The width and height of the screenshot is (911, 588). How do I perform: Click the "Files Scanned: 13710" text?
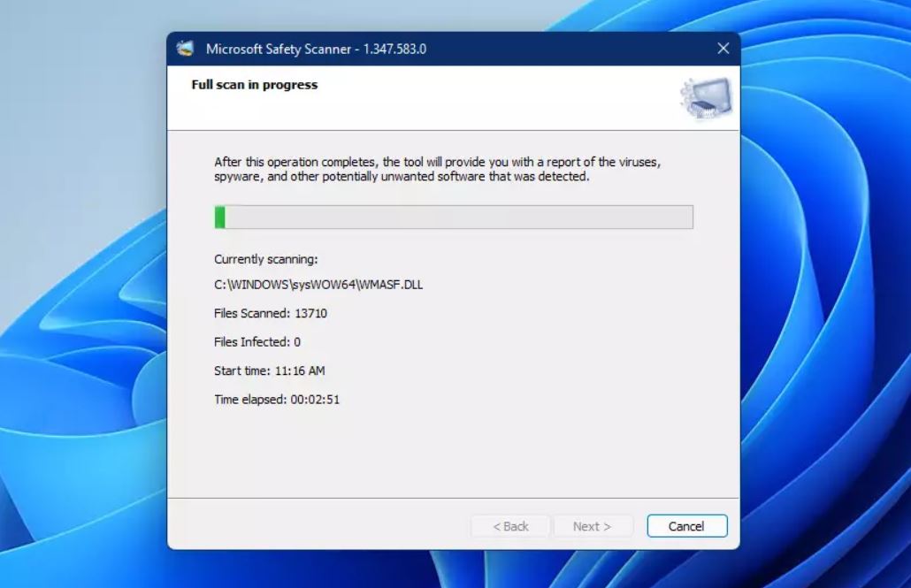[x=271, y=313]
